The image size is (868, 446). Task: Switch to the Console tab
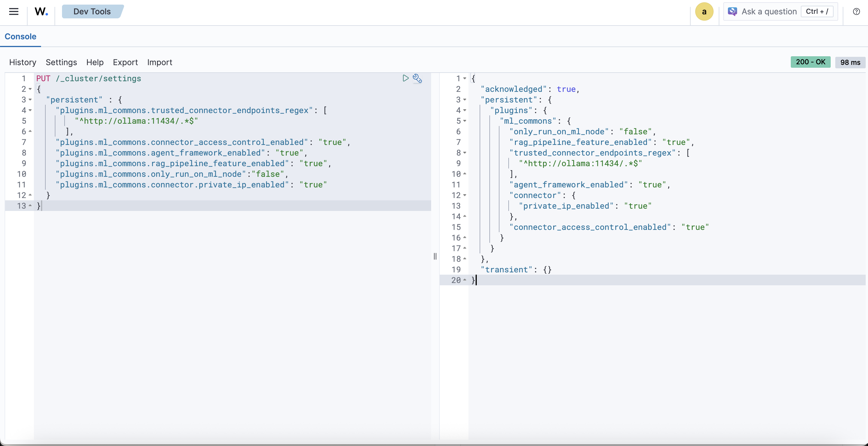tap(21, 36)
